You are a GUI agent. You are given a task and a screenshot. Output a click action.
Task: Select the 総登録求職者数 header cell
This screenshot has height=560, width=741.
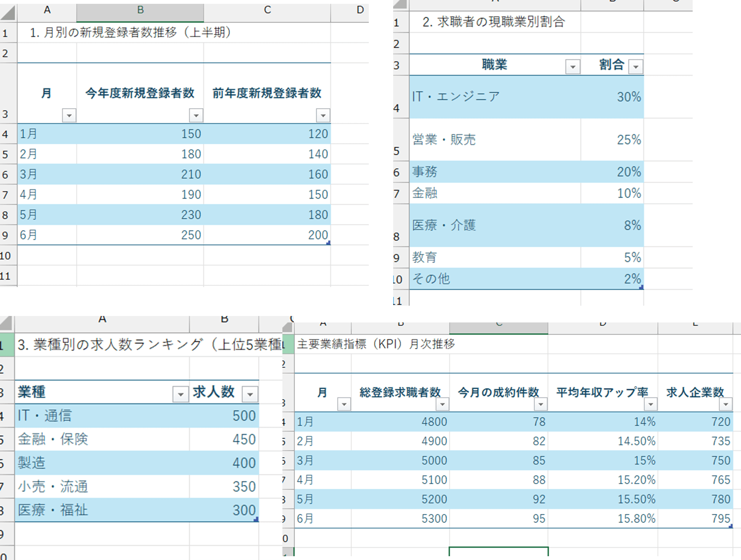point(400,392)
